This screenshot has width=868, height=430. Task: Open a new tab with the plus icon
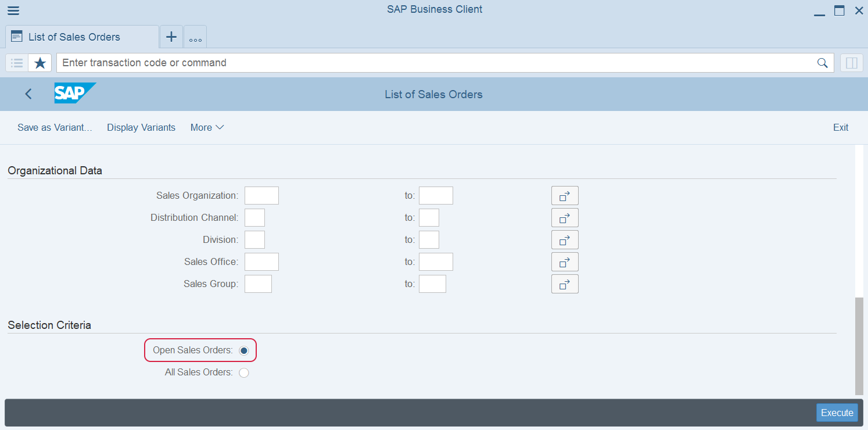(171, 37)
